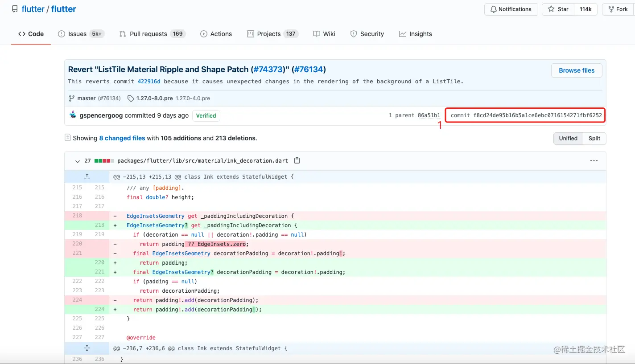Fork the repository
Image resolution: width=635 pixels, height=364 pixels.
pyautogui.click(x=619, y=9)
